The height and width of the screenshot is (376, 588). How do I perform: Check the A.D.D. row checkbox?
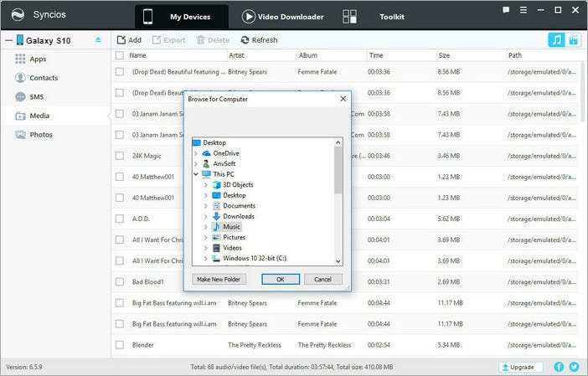[120, 219]
